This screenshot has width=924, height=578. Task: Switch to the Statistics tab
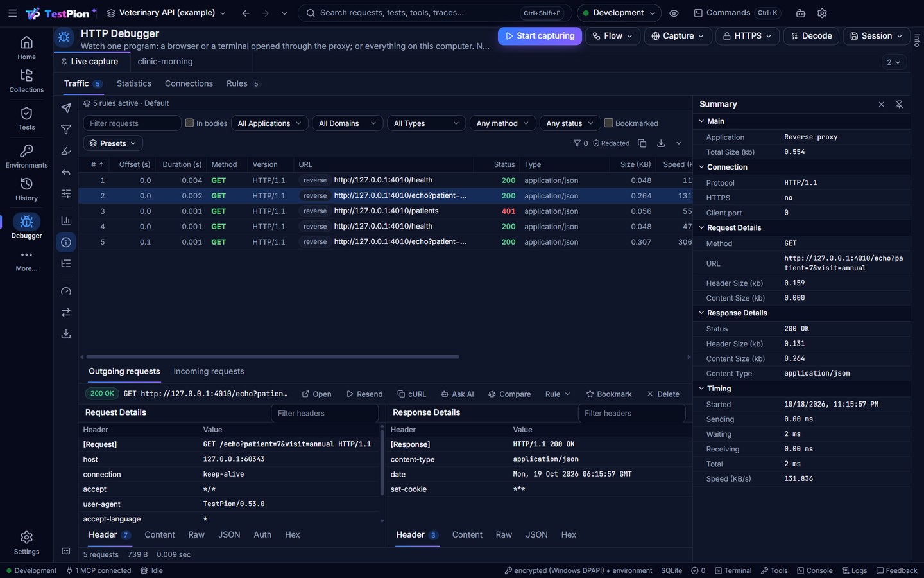click(x=133, y=83)
